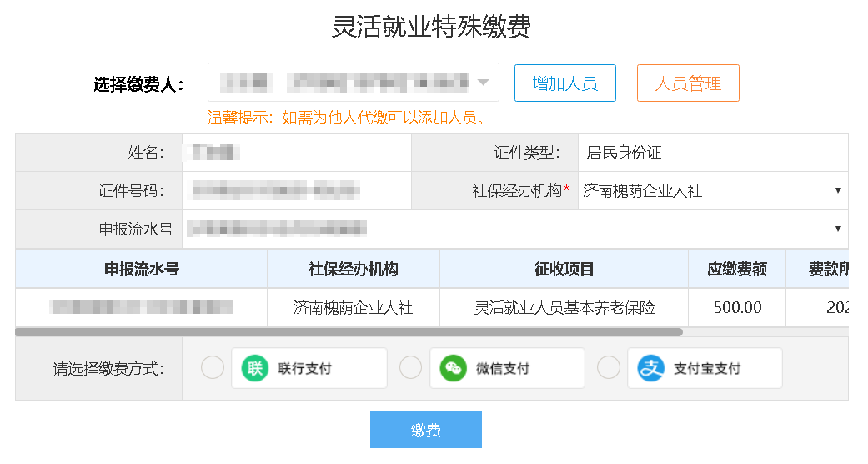Screen dimensions: 868x464
Task: Select the 微信支付 radio button
Action: [x=411, y=367]
